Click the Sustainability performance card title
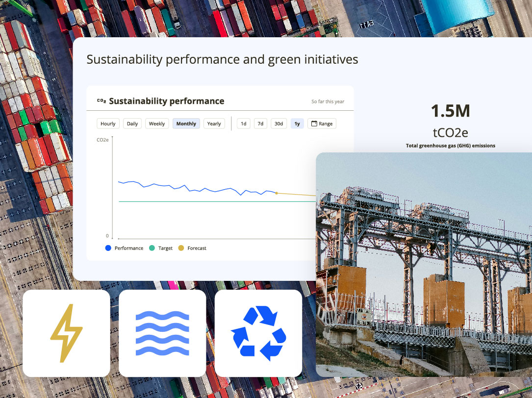This screenshot has height=398, width=532. [167, 101]
